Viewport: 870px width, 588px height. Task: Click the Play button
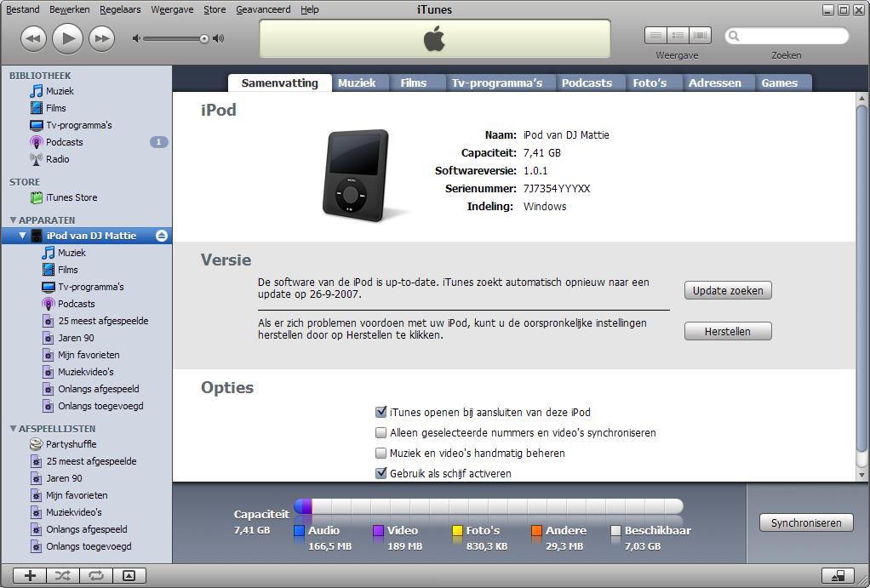(68, 38)
